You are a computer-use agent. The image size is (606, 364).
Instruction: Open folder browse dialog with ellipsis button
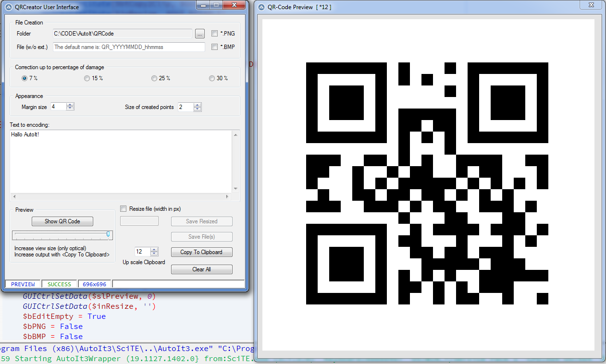pos(200,34)
